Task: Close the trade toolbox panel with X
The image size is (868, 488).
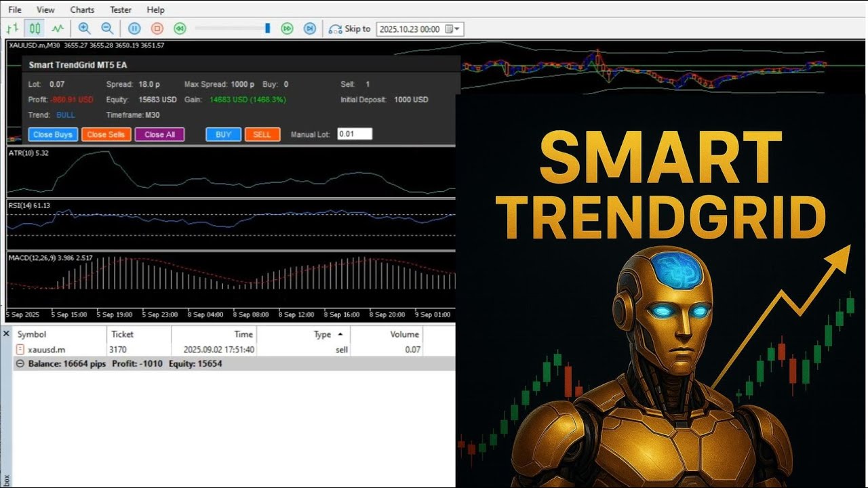Action: tap(6, 334)
